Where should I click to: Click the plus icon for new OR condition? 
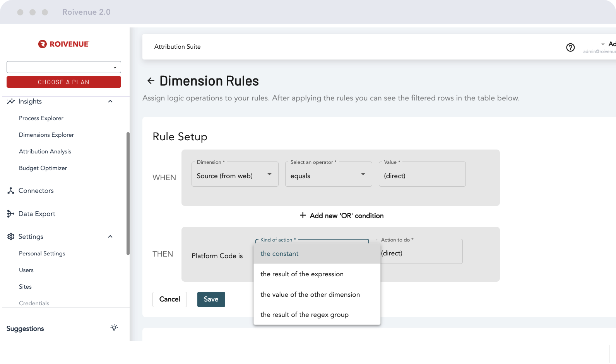tap(303, 215)
